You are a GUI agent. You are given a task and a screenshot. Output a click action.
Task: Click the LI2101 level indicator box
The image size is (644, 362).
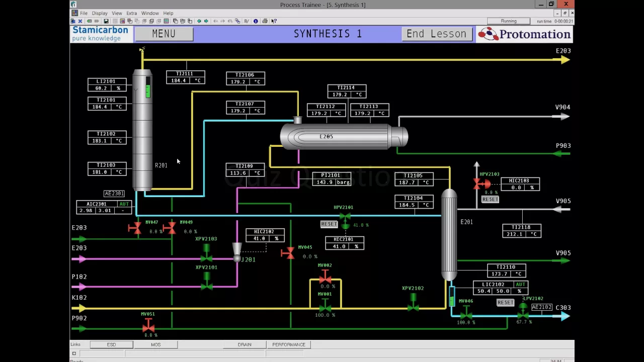point(107,84)
